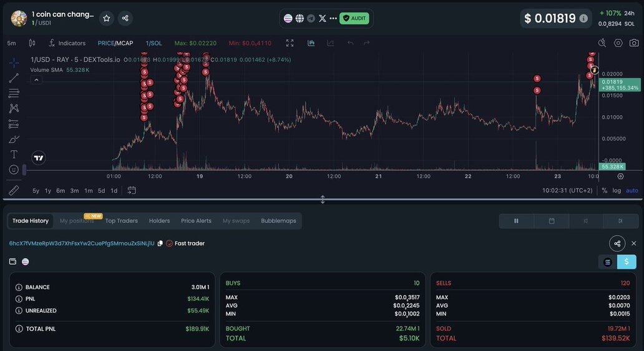Change the 5m chart interval

tap(11, 43)
